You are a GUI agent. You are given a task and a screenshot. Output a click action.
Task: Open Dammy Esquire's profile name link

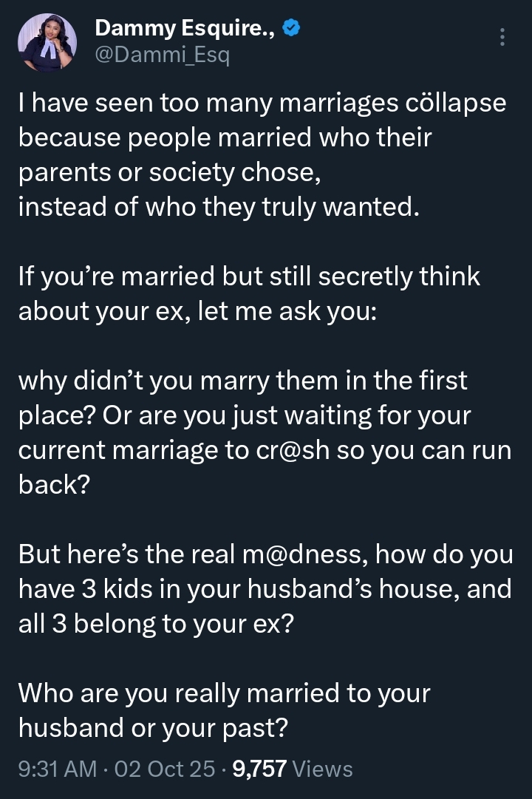(x=183, y=27)
